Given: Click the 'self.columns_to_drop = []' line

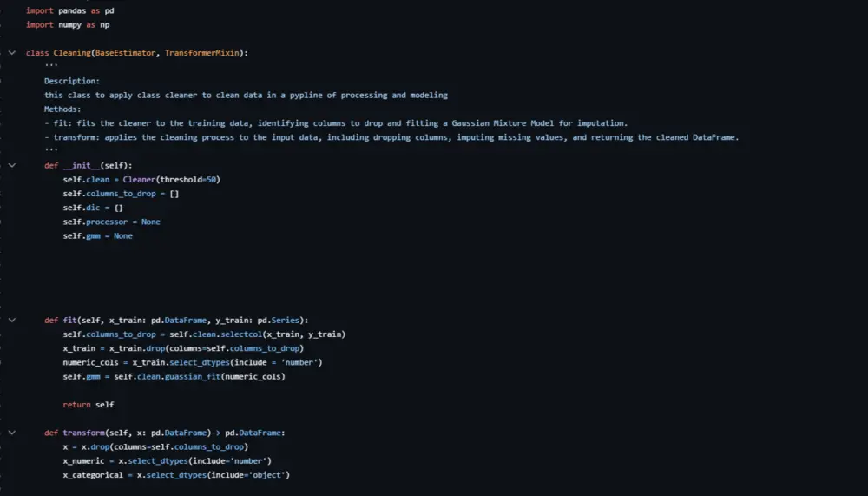Looking at the screenshot, I should click(x=121, y=194).
